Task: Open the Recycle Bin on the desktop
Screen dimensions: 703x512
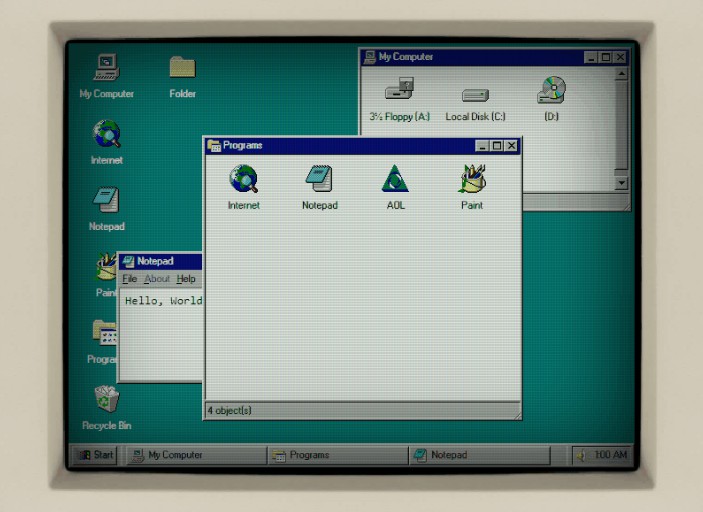Action: pos(107,400)
